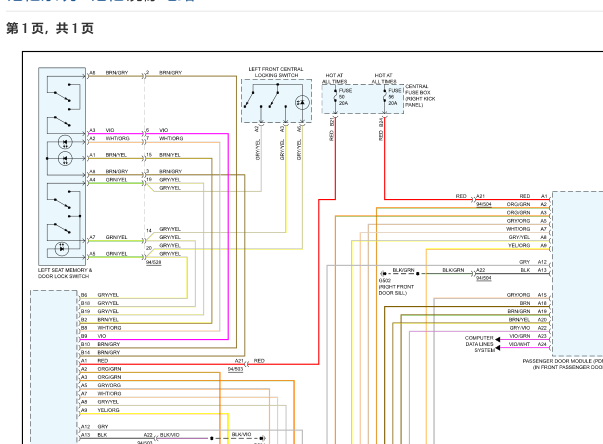Click the WHT/ORG label at seat switch pin A2

[x=118, y=138]
